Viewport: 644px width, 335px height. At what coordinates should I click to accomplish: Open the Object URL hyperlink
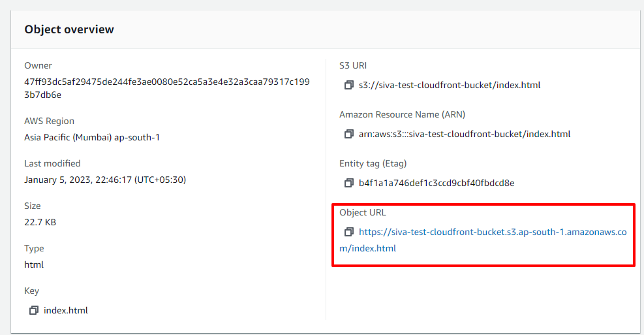(x=483, y=240)
